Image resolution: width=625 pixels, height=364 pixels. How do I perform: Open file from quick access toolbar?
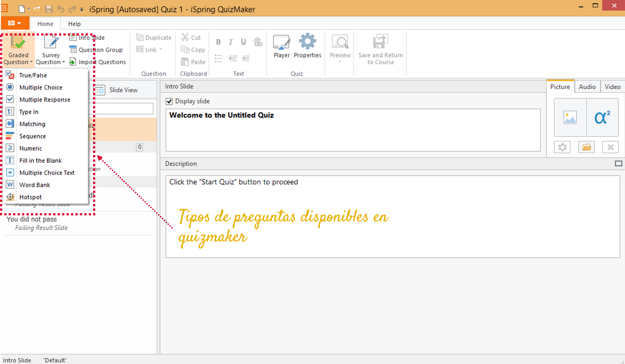click(37, 9)
